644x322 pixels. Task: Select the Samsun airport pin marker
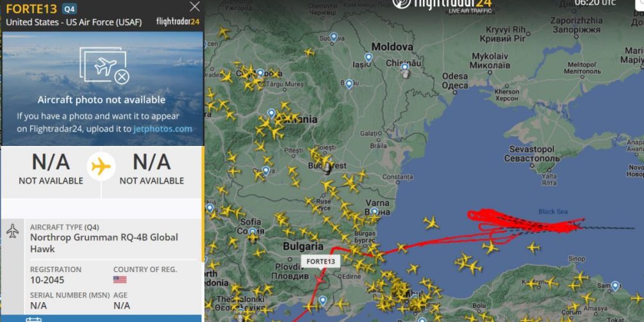coord(615,286)
